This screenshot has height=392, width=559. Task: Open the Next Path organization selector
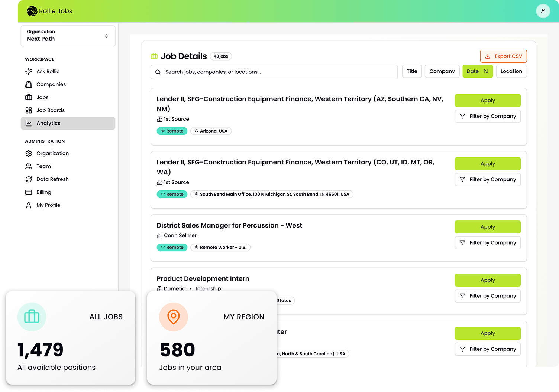68,36
